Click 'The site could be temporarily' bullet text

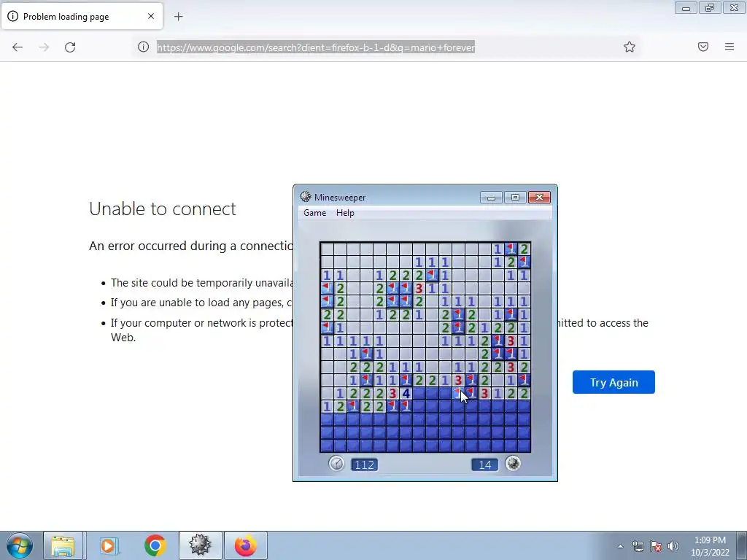point(202,283)
